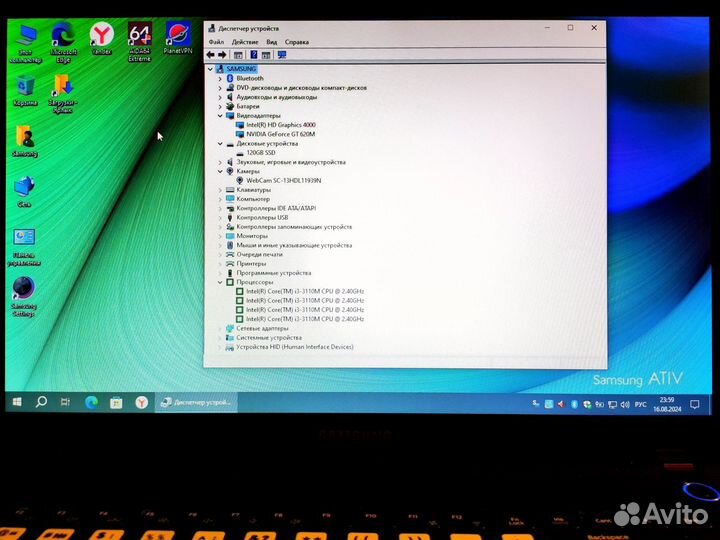Click the blue Help question mark toolbar icon
The width and height of the screenshot is (720, 540).
coord(253,55)
